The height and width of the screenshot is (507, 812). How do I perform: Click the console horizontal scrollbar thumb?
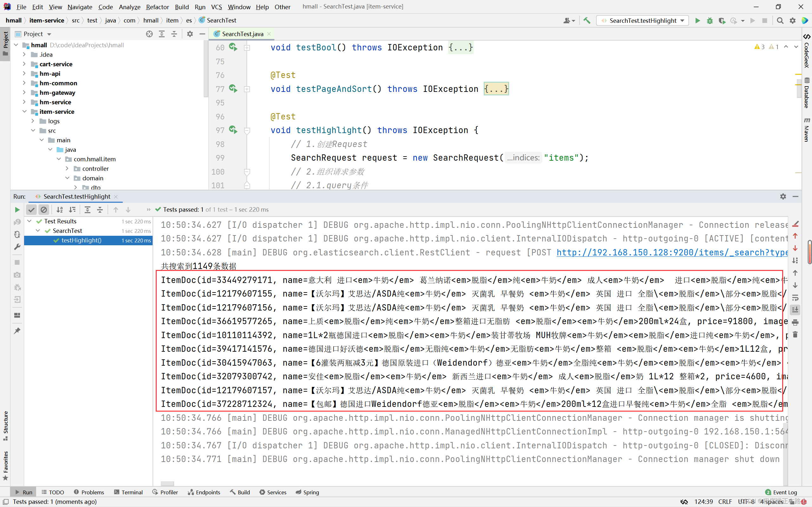tap(167, 483)
